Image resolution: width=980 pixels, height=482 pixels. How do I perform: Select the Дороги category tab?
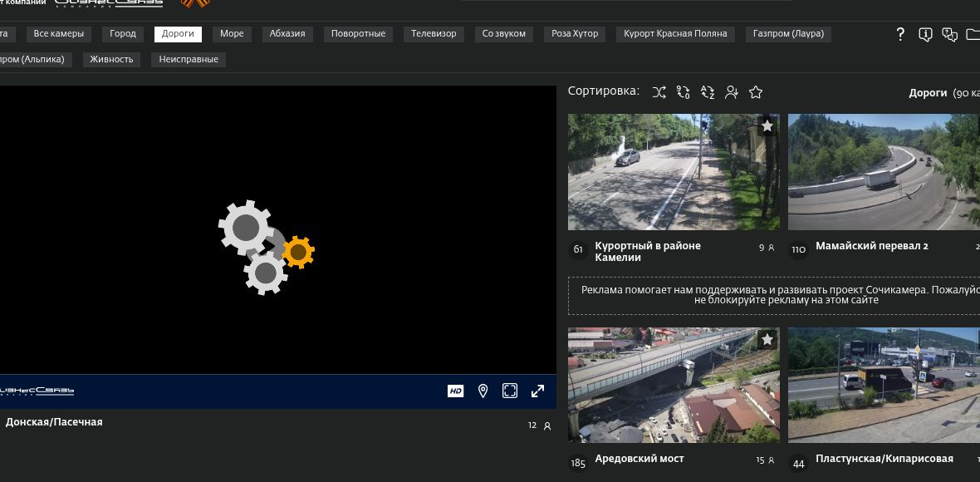tap(178, 34)
